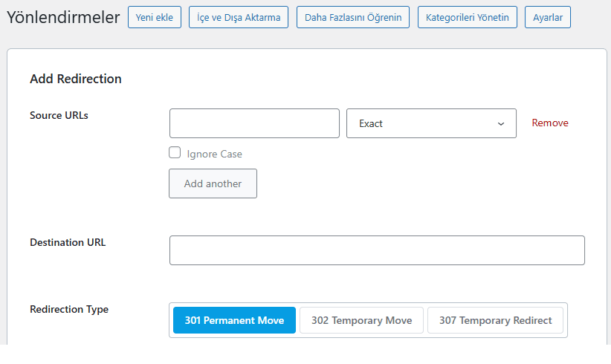Image resolution: width=611 pixels, height=364 pixels.
Task: Go to Kategorileri Yönetin
Action: coord(467,18)
